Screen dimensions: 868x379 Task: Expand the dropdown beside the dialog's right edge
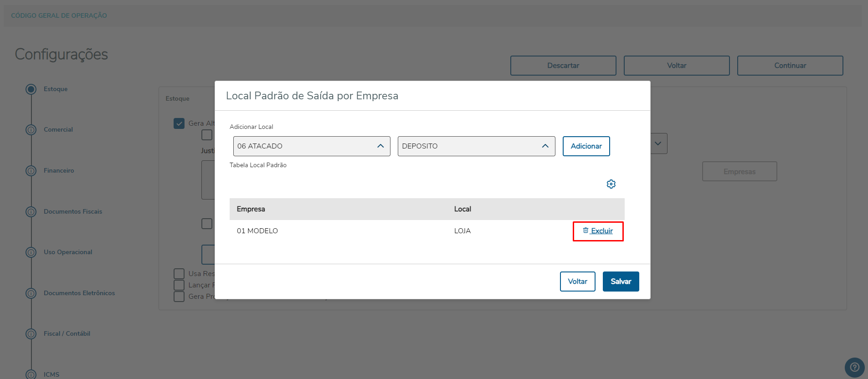click(x=658, y=143)
